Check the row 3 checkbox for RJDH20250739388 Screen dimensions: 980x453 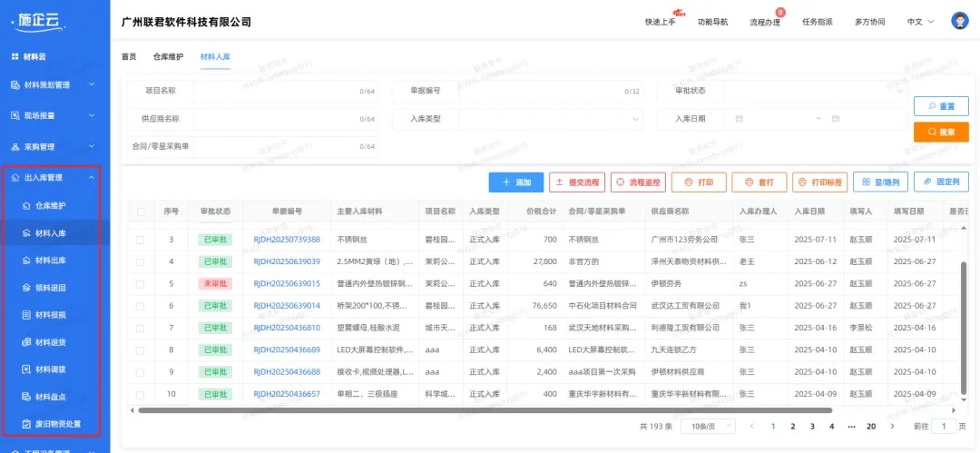[x=141, y=240]
